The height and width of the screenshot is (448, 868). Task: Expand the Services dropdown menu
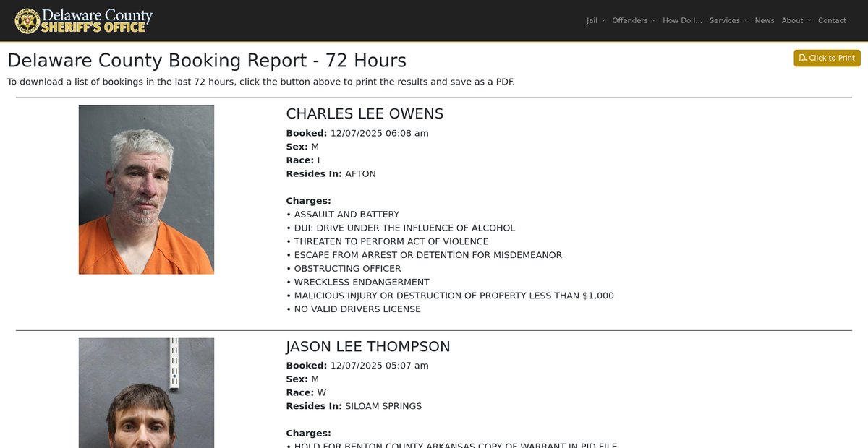728,20
